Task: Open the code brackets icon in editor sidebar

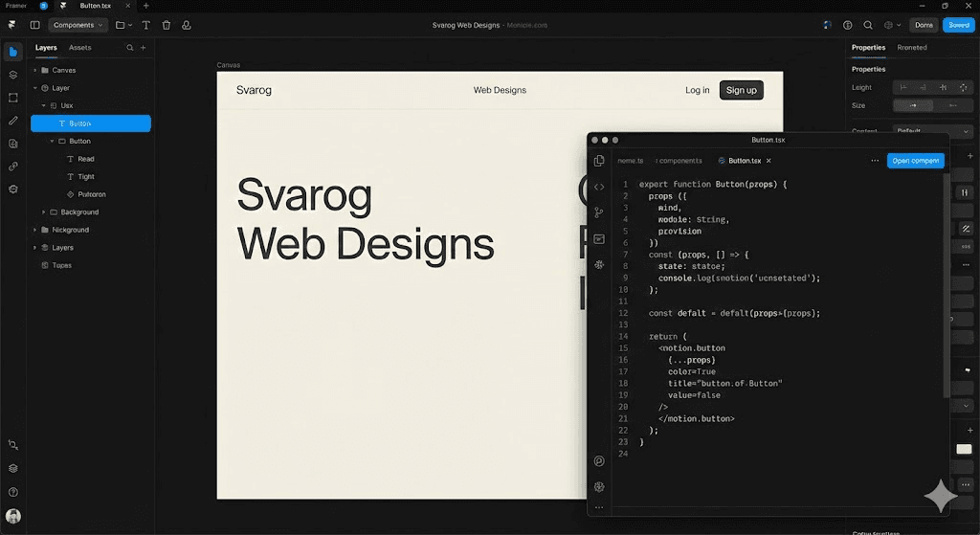Action: click(x=599, y=187)
